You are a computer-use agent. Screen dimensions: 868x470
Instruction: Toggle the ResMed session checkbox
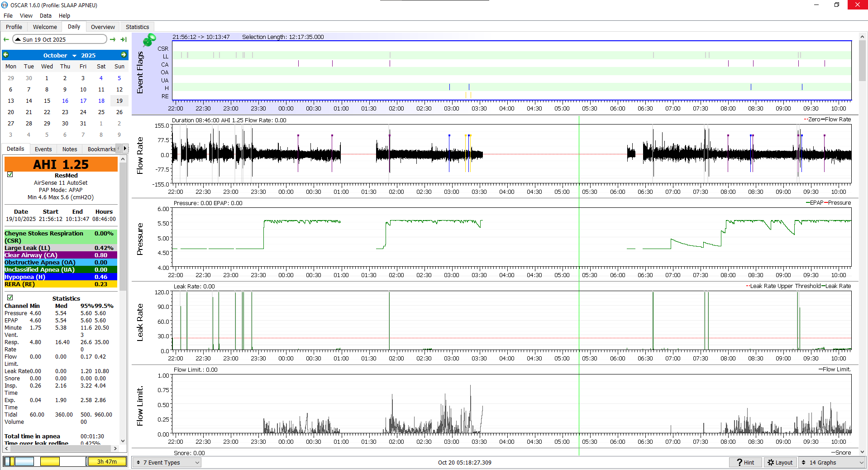[x=10, y=174]
